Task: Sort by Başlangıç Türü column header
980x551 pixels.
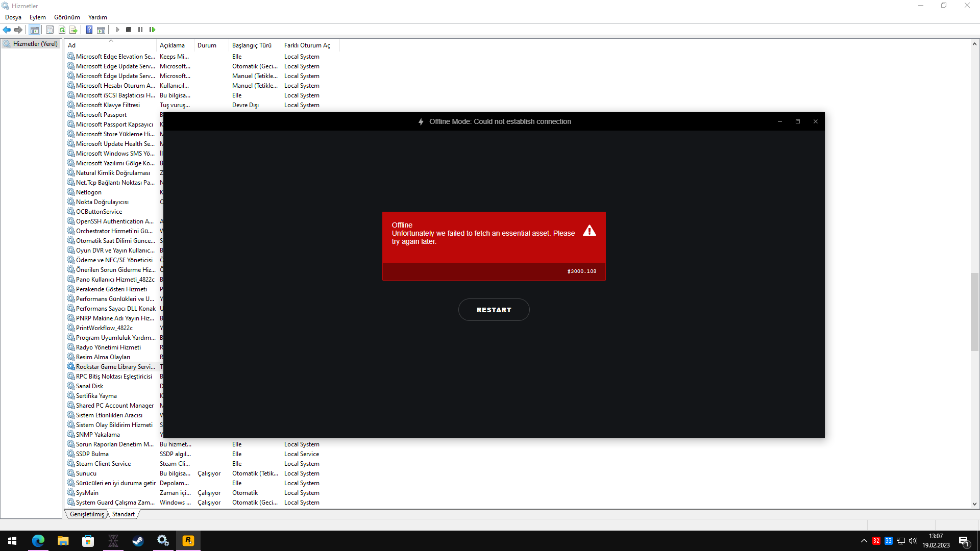Action: click(252, 45)
